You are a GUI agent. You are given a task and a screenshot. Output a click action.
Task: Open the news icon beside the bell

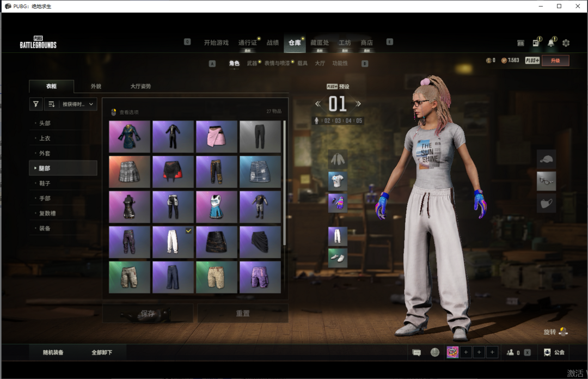pyautogui.click(x=536, y=43)
